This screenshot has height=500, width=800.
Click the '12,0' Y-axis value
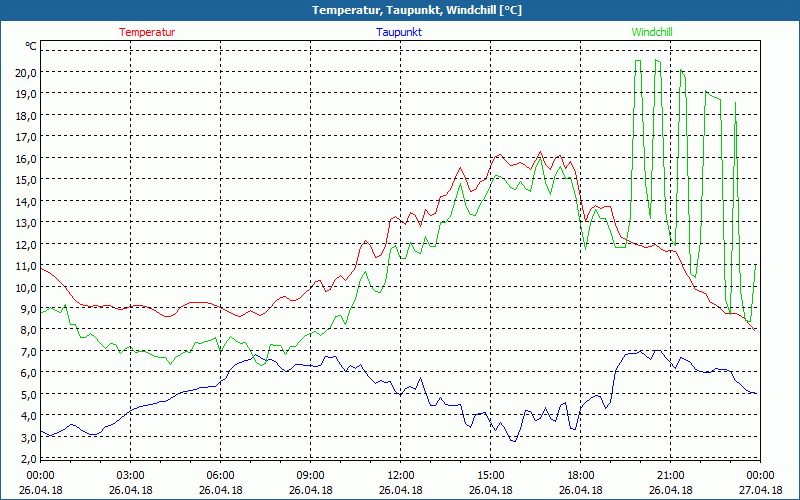[26, 244]
